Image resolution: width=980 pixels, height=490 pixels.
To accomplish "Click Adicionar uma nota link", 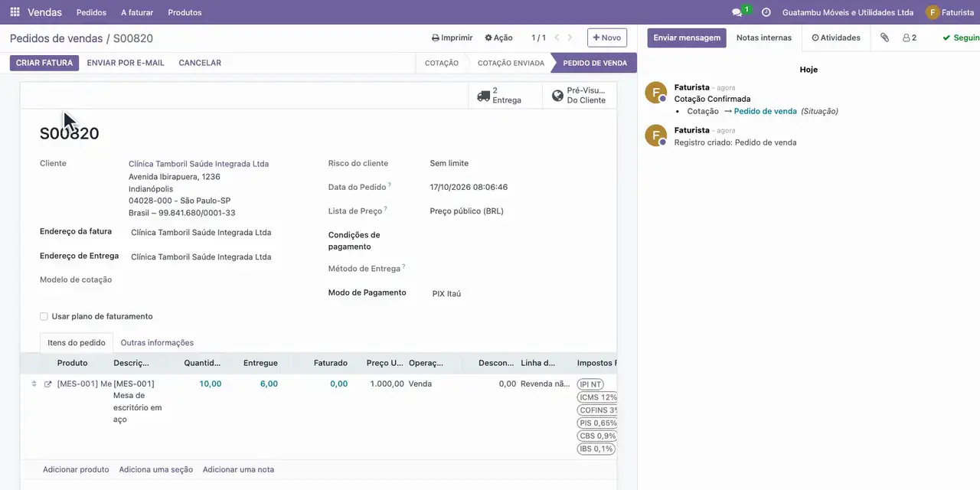I will pyautogui.click(x=238, y=469).
